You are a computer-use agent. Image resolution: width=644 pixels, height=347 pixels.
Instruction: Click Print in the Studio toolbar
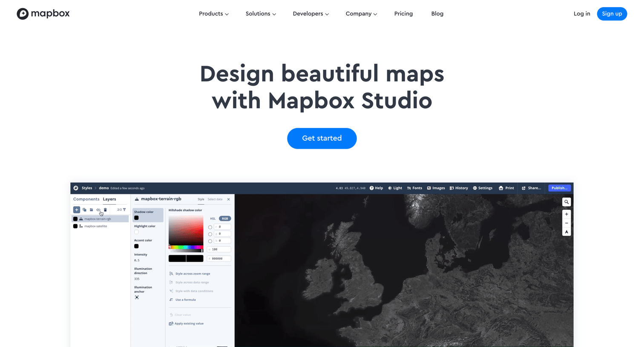point(506,188)
